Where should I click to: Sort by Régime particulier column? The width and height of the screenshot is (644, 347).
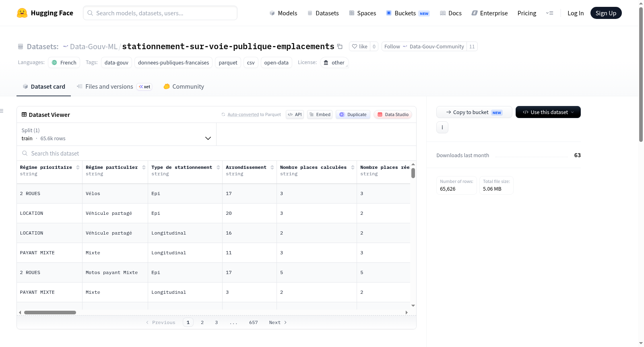(x=144, y=167)
